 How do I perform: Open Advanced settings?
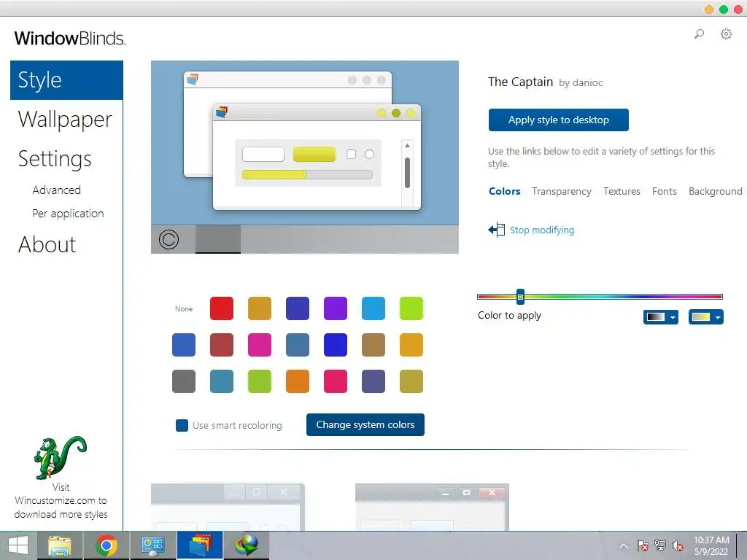pos(57,190)
